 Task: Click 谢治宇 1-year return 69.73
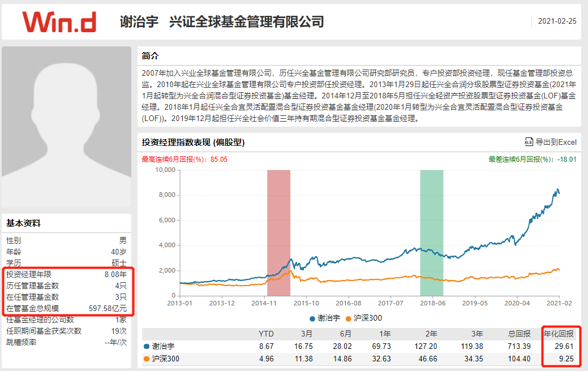pyautogui.click(x=381, y=346)
